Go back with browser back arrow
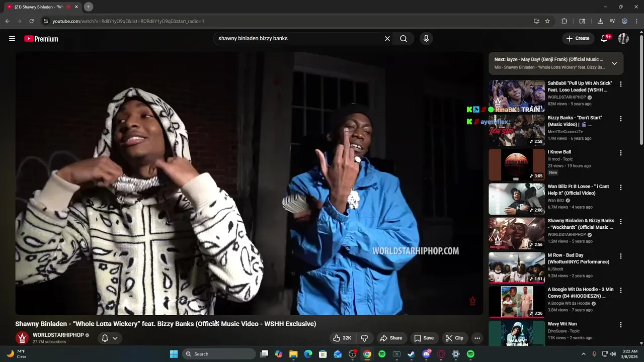Image resolution: width=644 pixels, height=362 pixels. (x=8, y=21)
